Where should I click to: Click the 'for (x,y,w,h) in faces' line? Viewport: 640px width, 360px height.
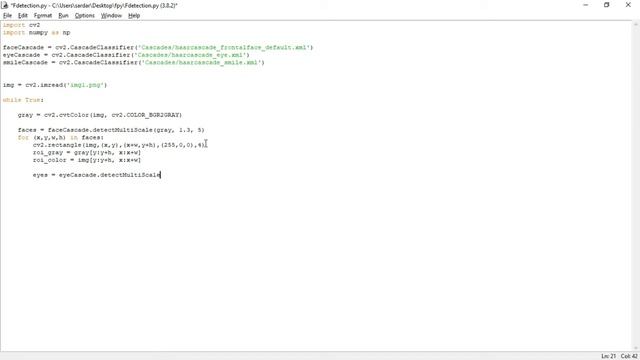coord(61,138)
